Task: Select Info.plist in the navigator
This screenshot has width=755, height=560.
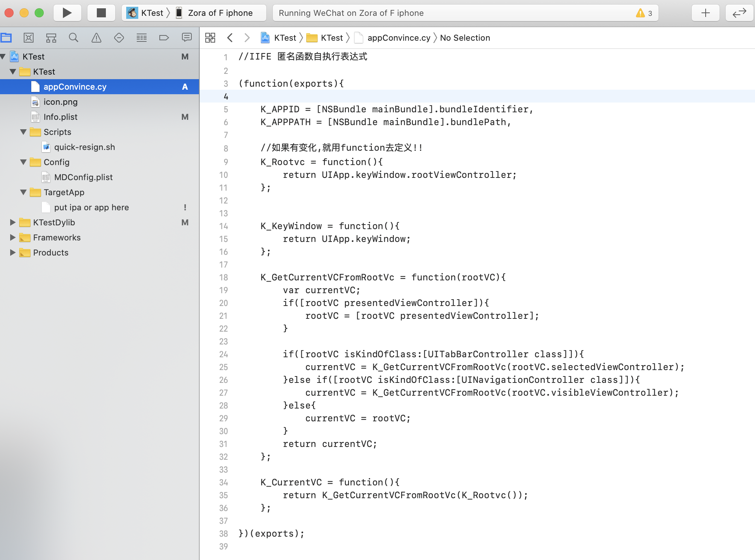Action: point(60,117)
